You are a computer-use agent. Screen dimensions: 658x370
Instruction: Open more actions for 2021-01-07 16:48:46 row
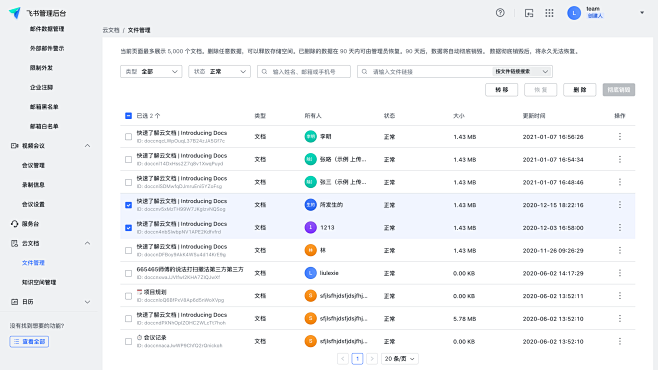click(619, 182)
